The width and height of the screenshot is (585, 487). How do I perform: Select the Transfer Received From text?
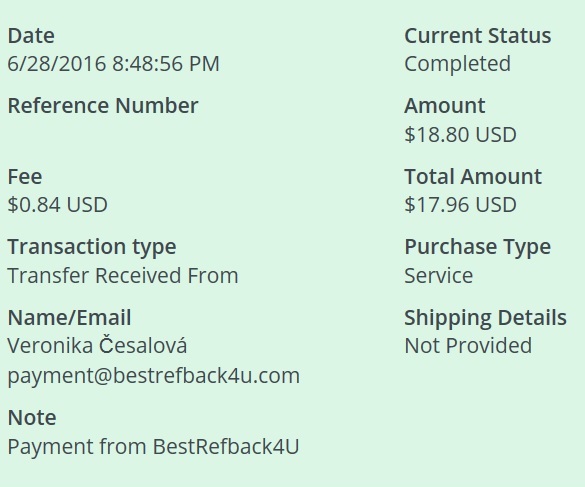(x=123, y=275)
